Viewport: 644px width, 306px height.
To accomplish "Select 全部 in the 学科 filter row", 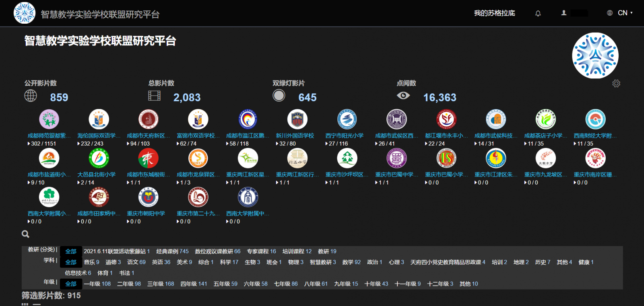I will click(x=71, y=262).
